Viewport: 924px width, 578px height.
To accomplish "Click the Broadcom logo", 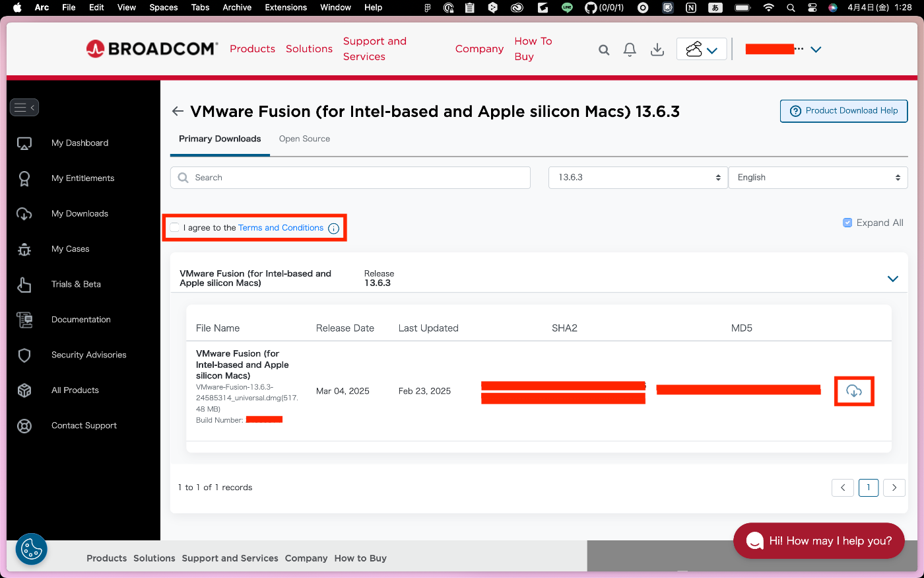I will (x=152, y=48).
